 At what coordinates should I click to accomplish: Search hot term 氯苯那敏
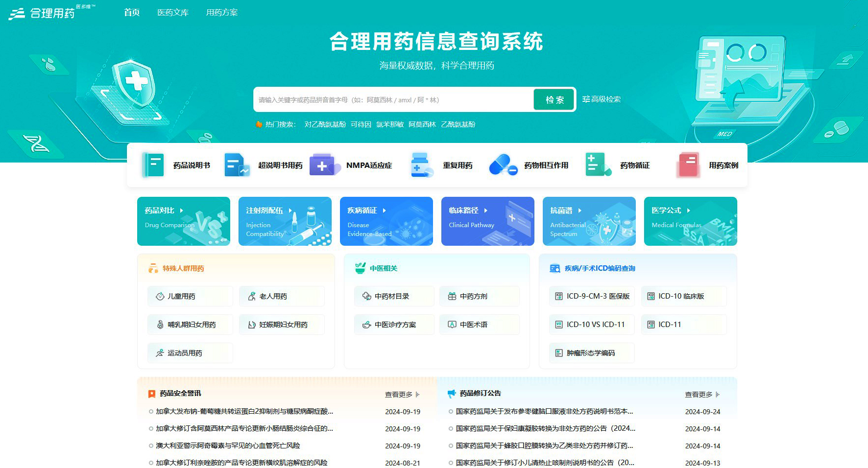(390, 124)
